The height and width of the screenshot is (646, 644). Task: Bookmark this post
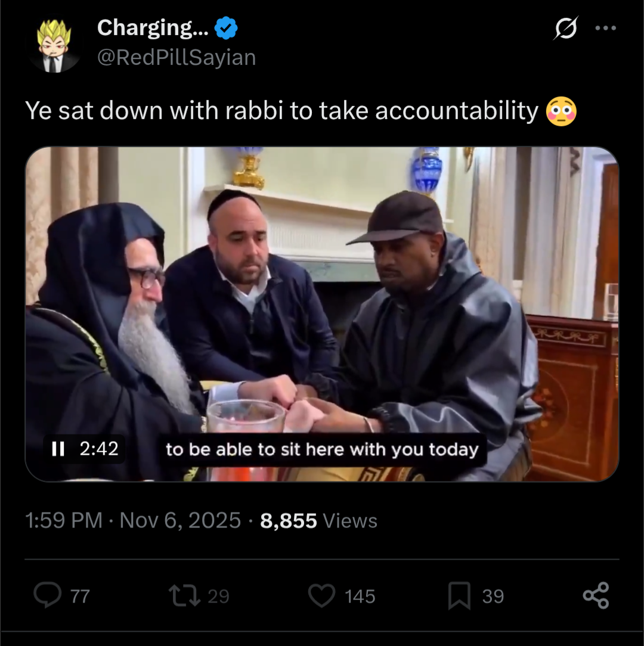(x=459, y=596)
